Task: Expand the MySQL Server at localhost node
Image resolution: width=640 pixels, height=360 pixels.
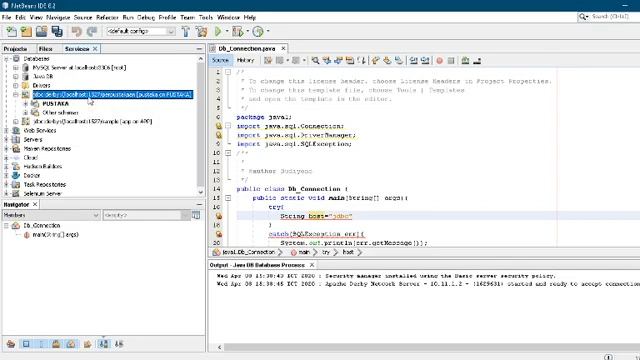Action: pos(16,67)
